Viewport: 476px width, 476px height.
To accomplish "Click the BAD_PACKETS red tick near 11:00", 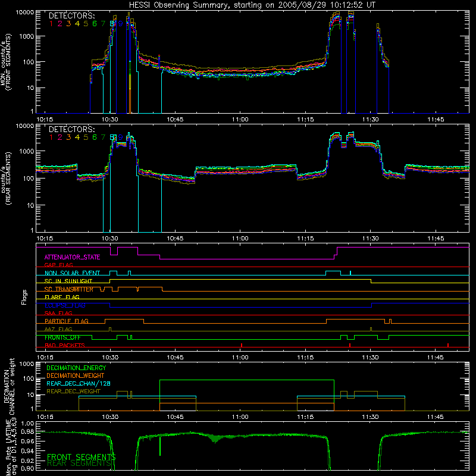I will click(x=242, y=345).
